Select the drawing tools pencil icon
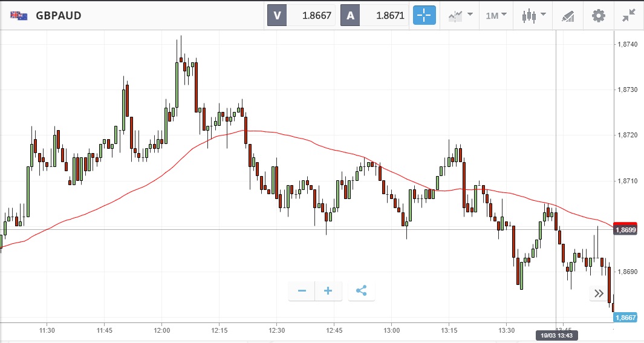 click(568, 15)
